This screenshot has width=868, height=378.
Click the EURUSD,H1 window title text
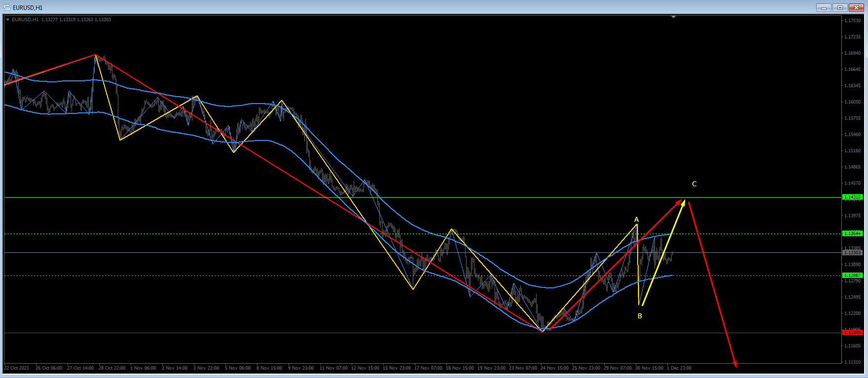(28, 8)
